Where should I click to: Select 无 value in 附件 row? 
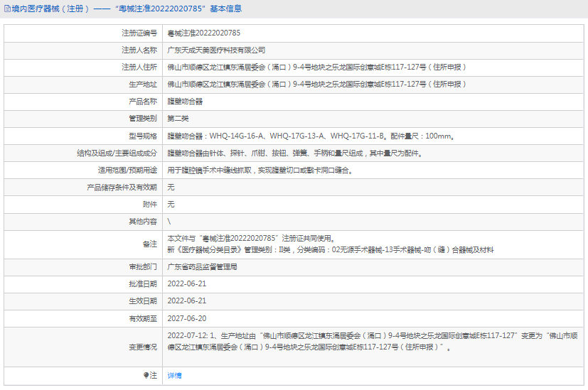tap(171, 204)
